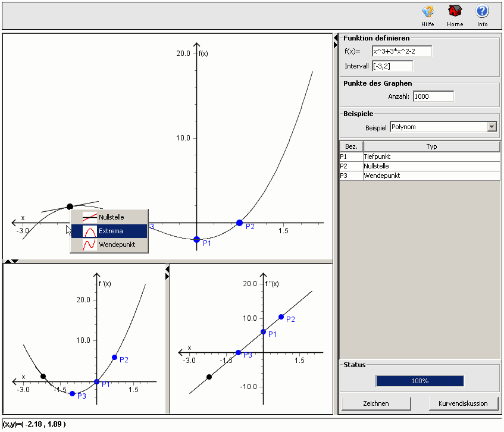Click the Typ column header

(x=431, y=146)
